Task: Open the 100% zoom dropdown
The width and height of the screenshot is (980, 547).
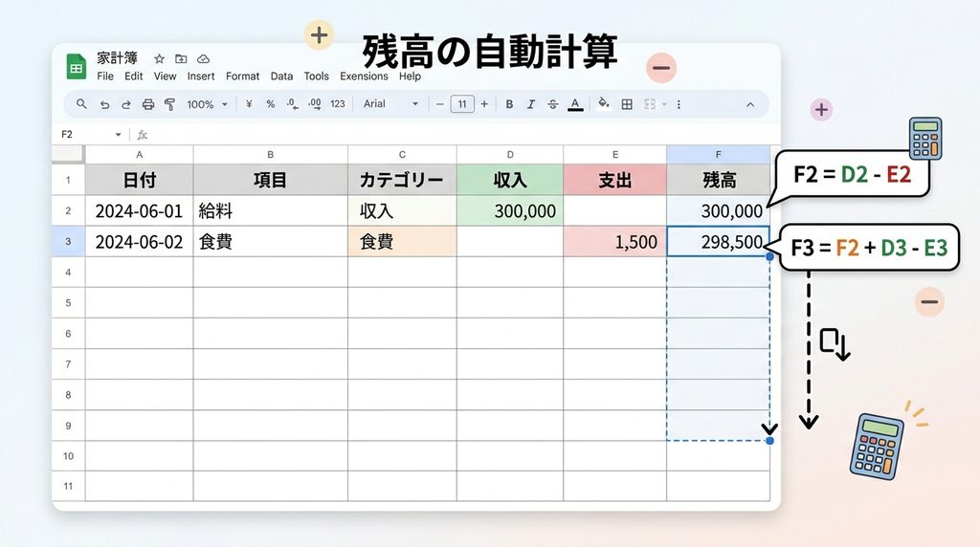Action: coord(207,104)
